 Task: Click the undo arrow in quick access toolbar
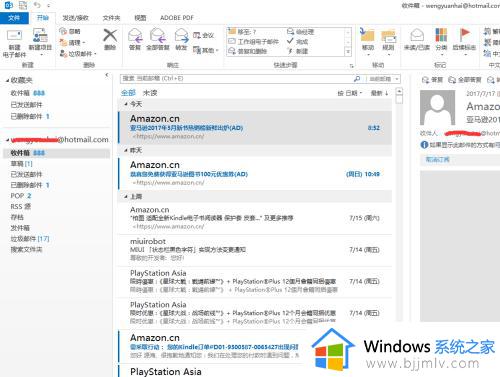tap(37, 5)
